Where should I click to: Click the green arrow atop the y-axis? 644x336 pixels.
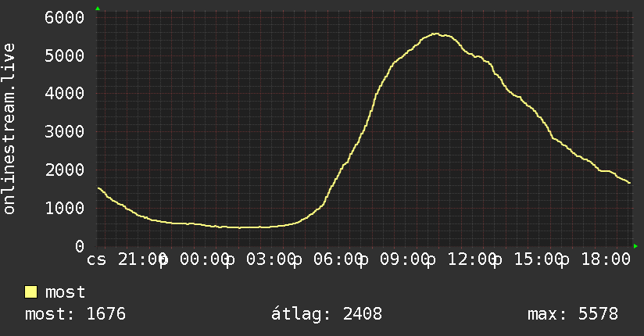pyautogui.click(x=98, y=9)
